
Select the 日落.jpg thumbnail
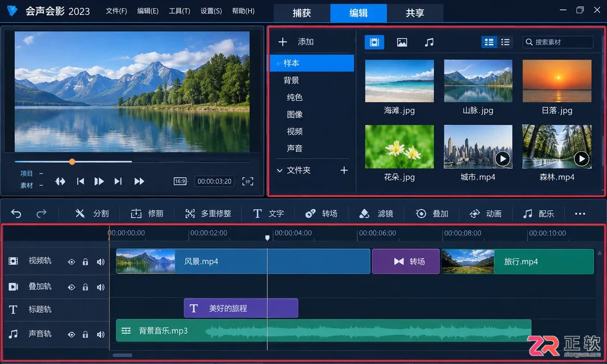click(x=557, y=81)
